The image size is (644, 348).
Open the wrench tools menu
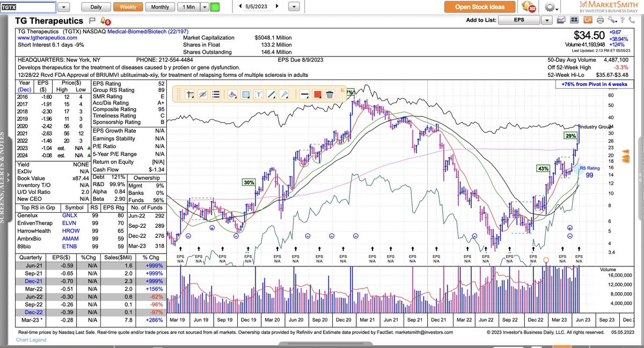pos(613,20)
